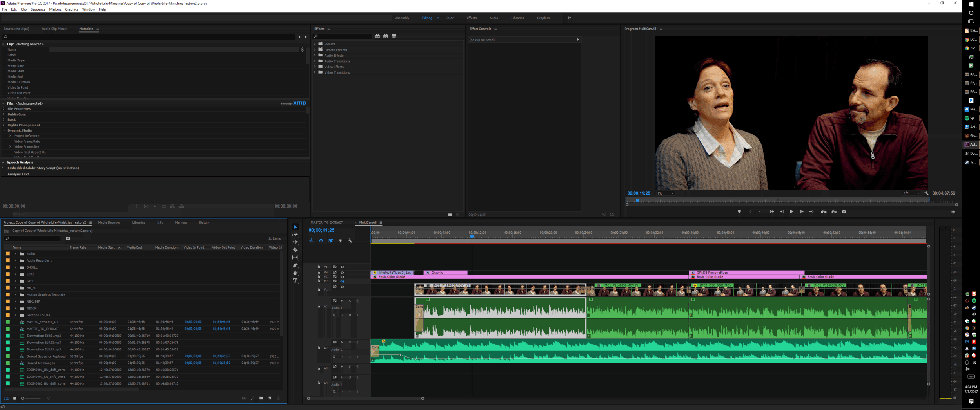This screenshot has width=980, height=410.
Task: Expand the B-ROLL bin
Action: tap(15, 267)
